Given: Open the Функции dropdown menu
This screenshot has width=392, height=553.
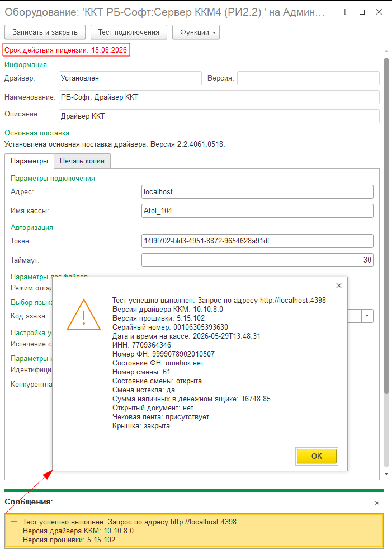Looking at the screenshot, I should tap(196, 32).
